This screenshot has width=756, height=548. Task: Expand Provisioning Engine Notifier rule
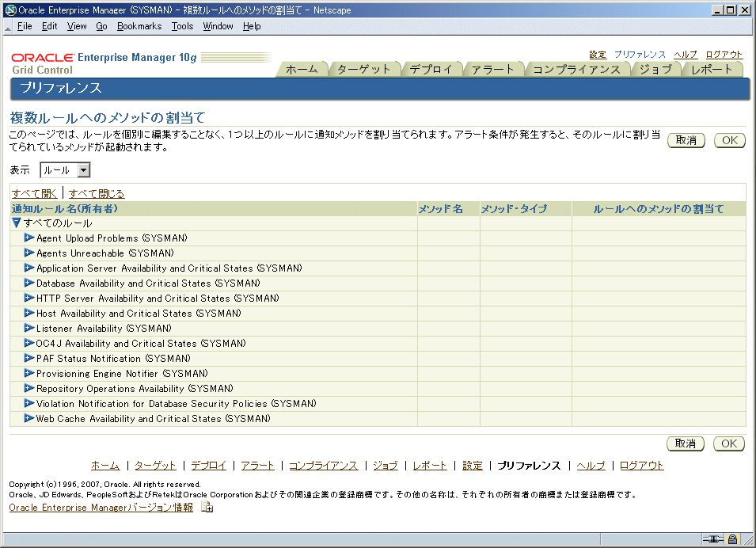[x=29, y=373]
